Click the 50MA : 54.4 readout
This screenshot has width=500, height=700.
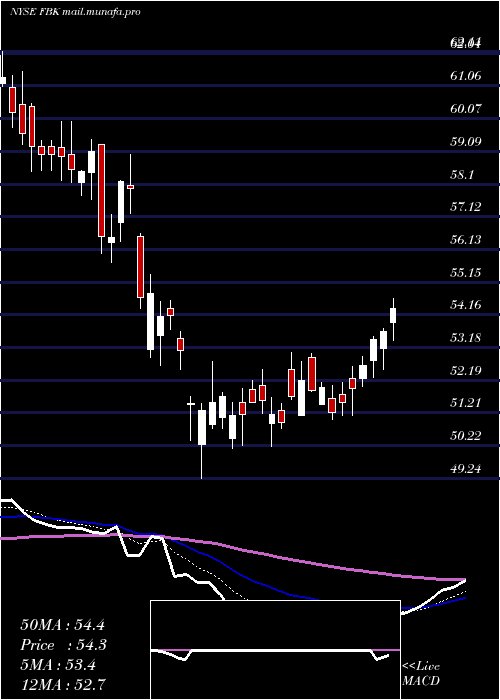[62, 625]
